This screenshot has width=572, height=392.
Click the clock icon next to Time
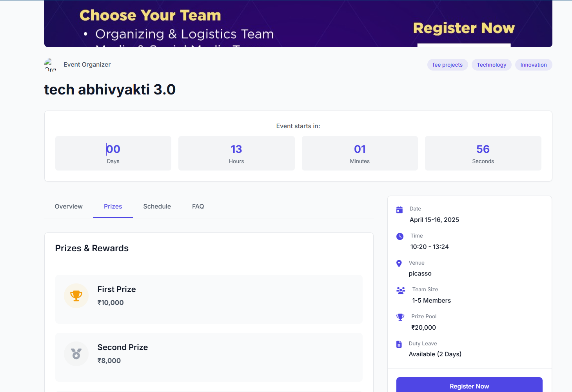point(400,236)
